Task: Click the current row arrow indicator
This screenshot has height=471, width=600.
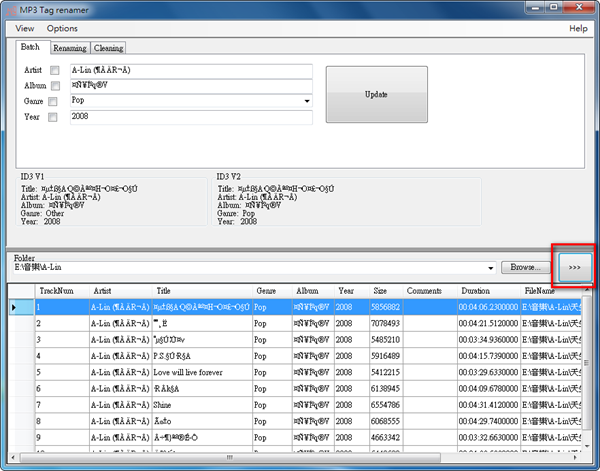Action: click(x=14, y=307)
